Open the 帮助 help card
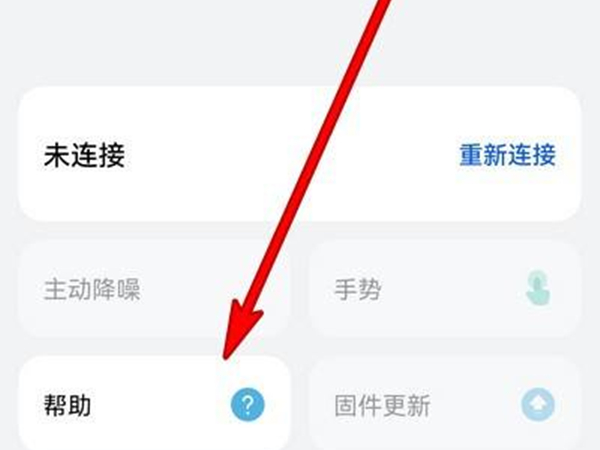 coord(155,403)
